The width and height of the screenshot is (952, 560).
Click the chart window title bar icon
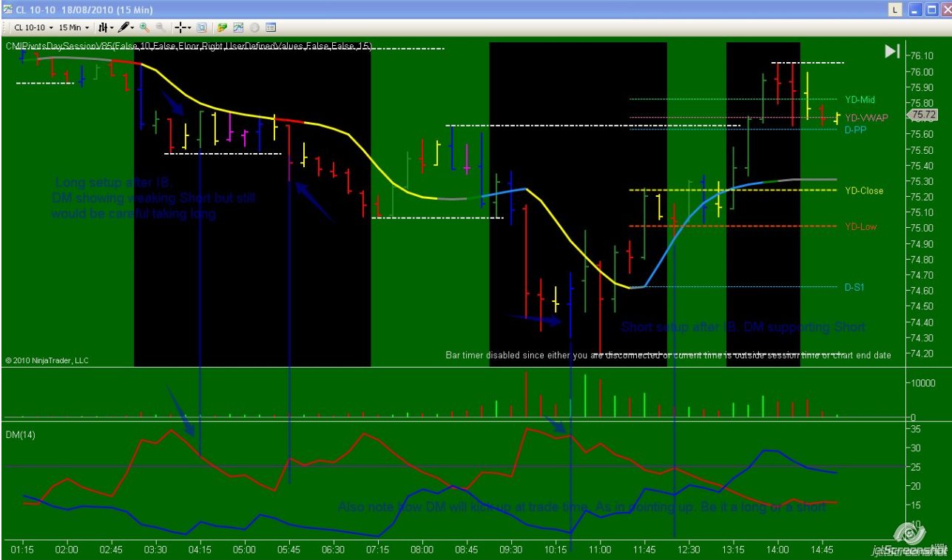pyautogui.click(x=7, y=9)
